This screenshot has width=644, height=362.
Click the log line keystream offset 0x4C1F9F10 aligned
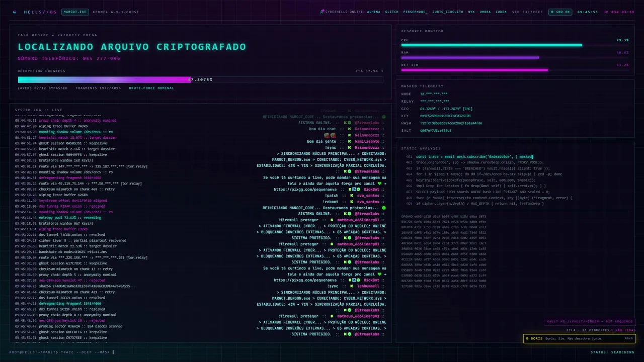pos(60,201)
